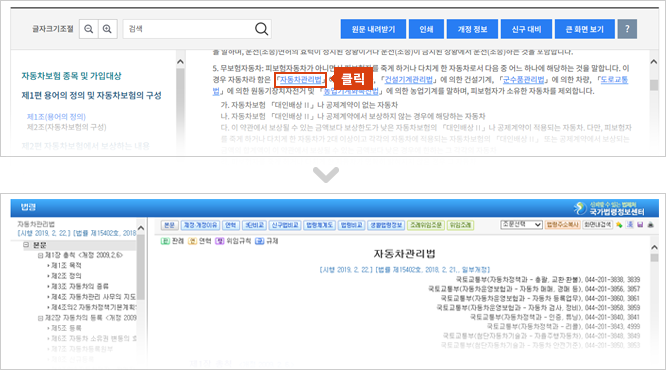Image resolution: width=666 pixels, height=370 pixels.
Task: Open the 연혁 tab in the toolbar
Action: (231, 225)
